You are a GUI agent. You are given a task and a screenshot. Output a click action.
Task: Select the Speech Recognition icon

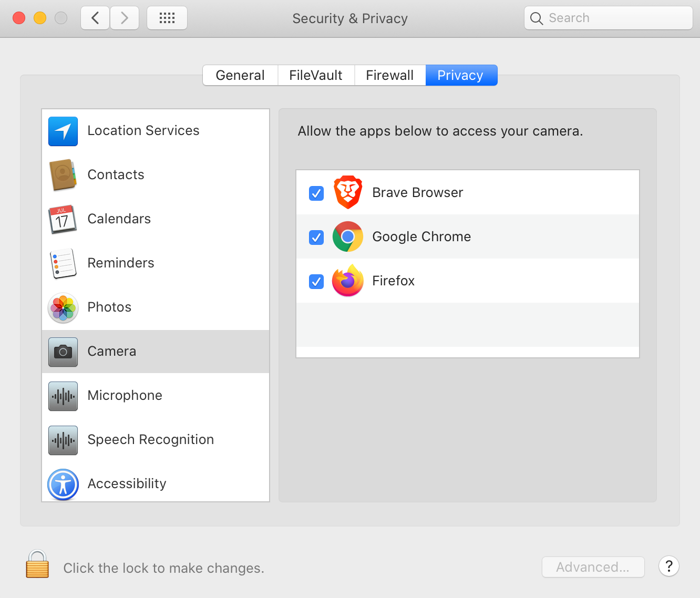tap(63, 440)
